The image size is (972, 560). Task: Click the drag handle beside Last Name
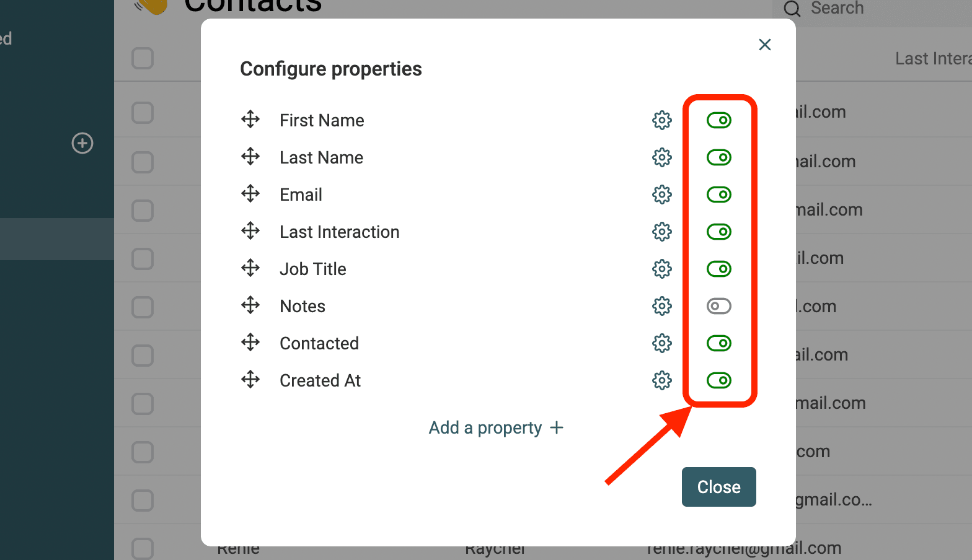[250, 157]
